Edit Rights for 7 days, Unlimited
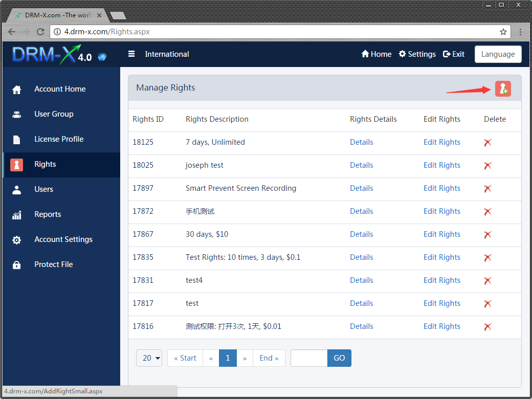This screenshot has width=532, height=399. click(x=442, y=142)
